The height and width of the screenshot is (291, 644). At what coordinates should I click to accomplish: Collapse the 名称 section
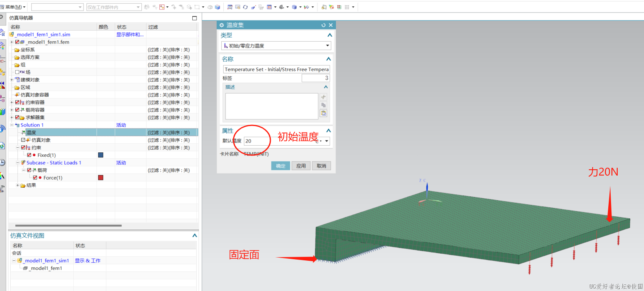[x=328, y=59]
